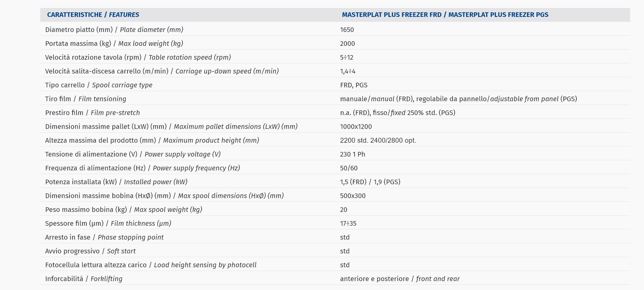Select the Power supply frequency row label
This screenshot has height=290, width=644.
tap(143, 168)
